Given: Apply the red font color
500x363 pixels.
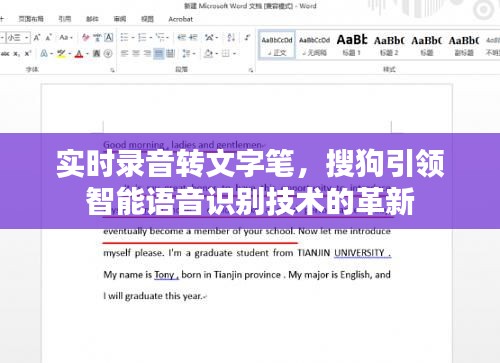Looking at the screenshot, I should (79, 53).
